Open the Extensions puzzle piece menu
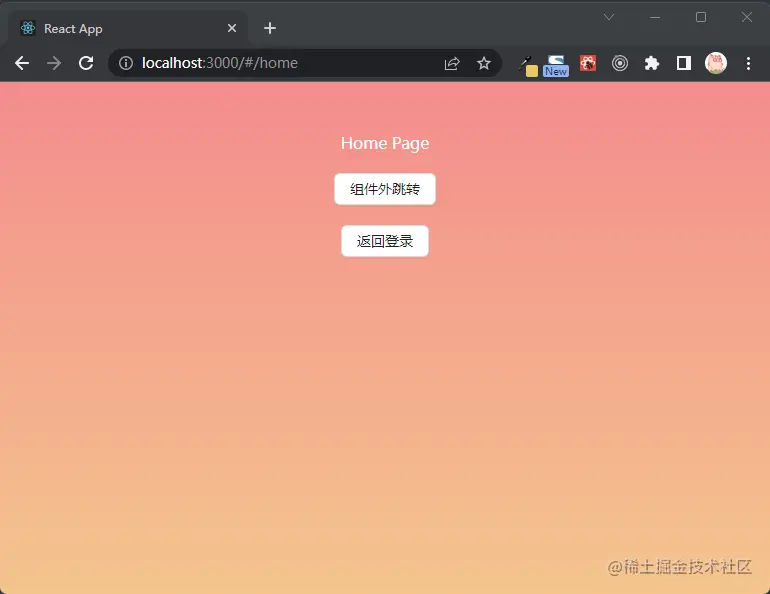This screenshot has width=770, height=594. tap(652, 63)
